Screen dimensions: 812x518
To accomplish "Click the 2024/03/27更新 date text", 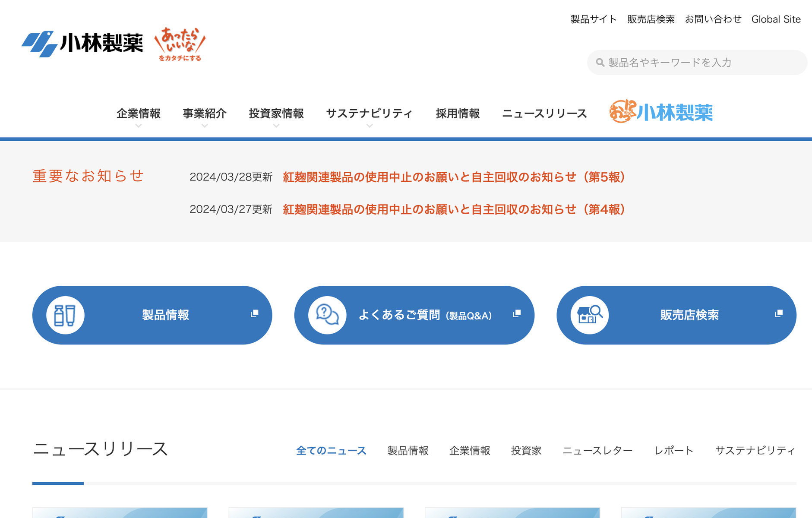I will tap(231, 209).
